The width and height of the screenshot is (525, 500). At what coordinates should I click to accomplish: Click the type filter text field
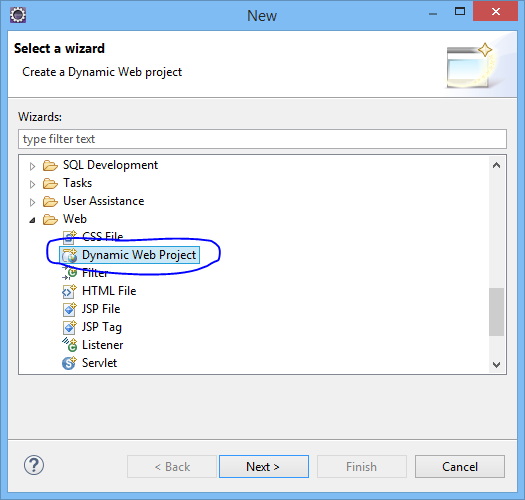point(262,139)
